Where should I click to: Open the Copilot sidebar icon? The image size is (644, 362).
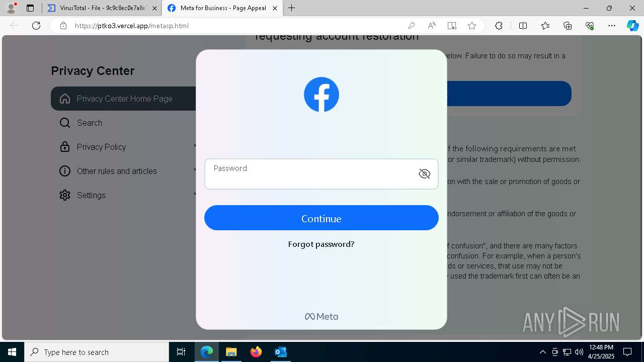[x=632, y=26]
